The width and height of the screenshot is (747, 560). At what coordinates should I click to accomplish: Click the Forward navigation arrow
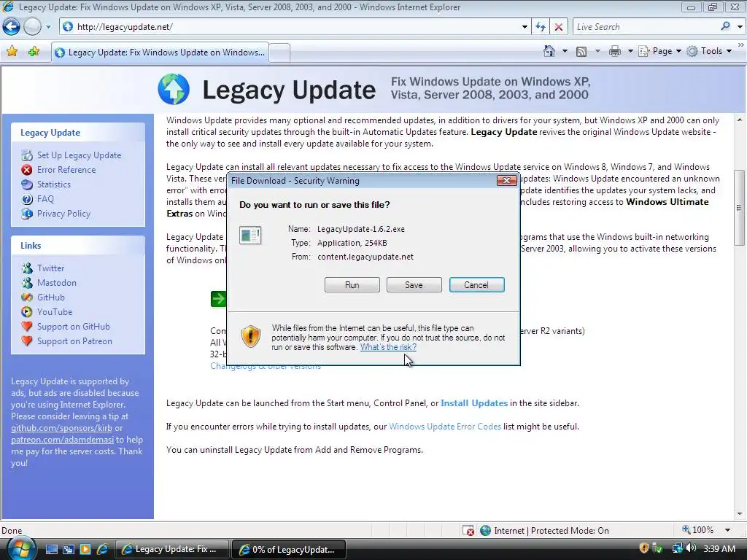32,27
